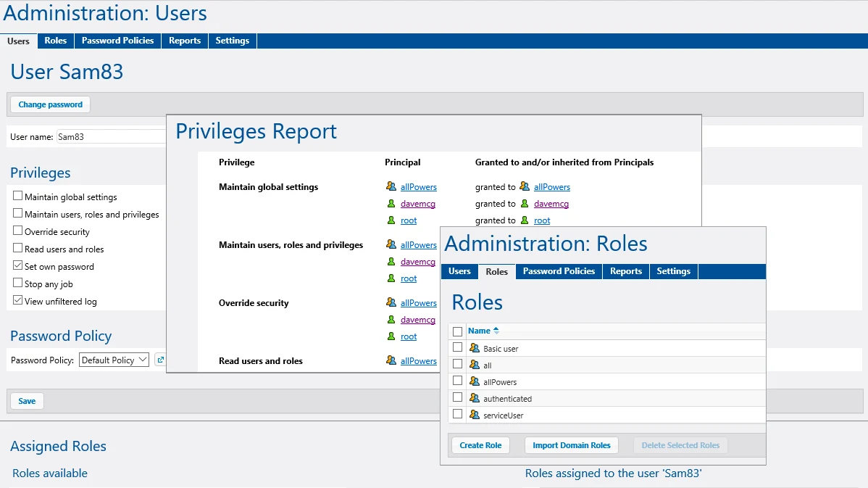Open the Reports tab in Administration: Roles

coord(625,271)
